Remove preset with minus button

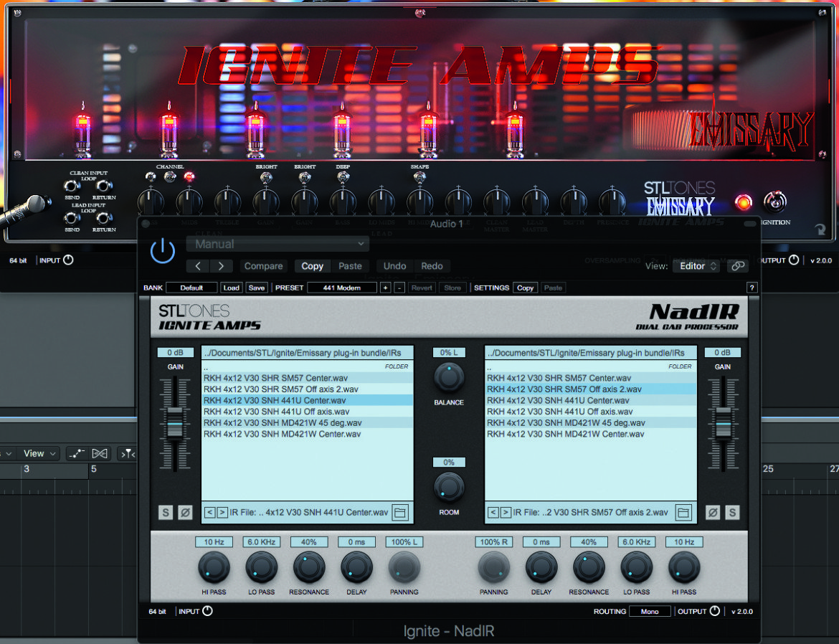(x=399, y=288)
